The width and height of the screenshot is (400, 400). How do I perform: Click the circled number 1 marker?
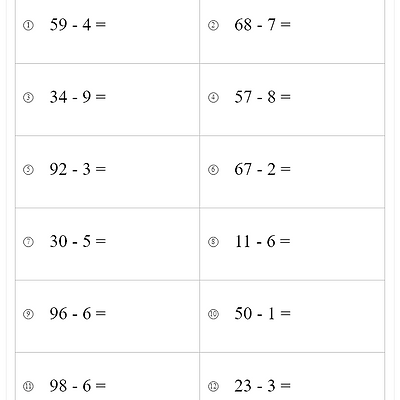(28, 26)
